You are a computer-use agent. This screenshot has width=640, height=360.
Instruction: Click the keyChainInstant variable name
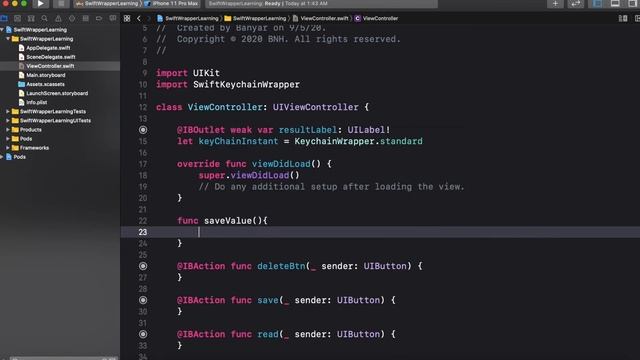(x=238, y=141)
